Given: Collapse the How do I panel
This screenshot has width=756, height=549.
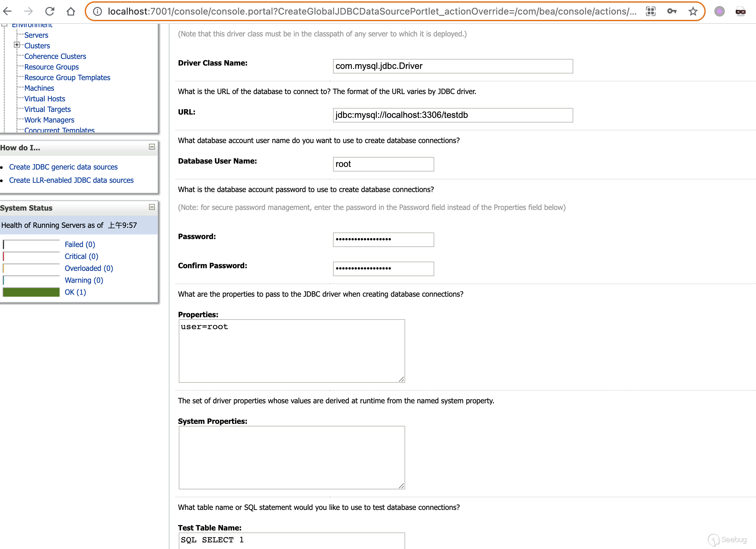Looking at the screenshot, I should [x=152, y=147].
